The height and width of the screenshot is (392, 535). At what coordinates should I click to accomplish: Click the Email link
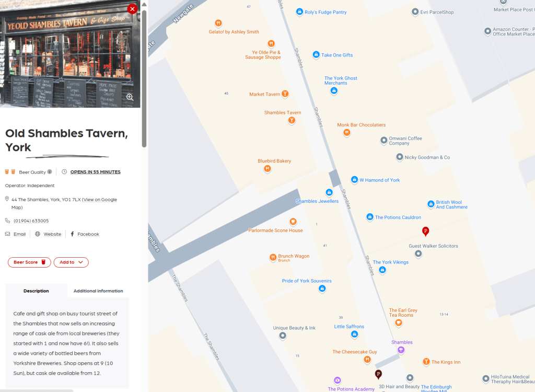tap(19, 234)
